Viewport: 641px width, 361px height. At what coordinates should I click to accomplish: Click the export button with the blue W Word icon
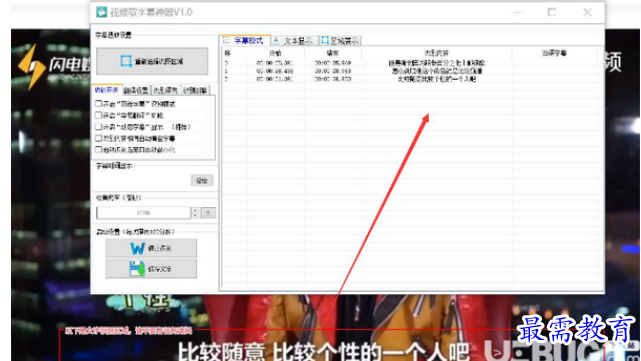pos(151,248)
